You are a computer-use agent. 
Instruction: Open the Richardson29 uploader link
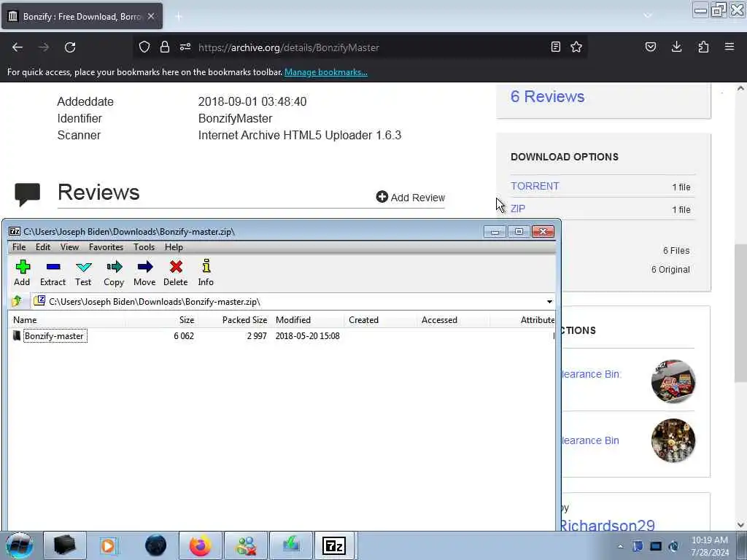point(608,525)
